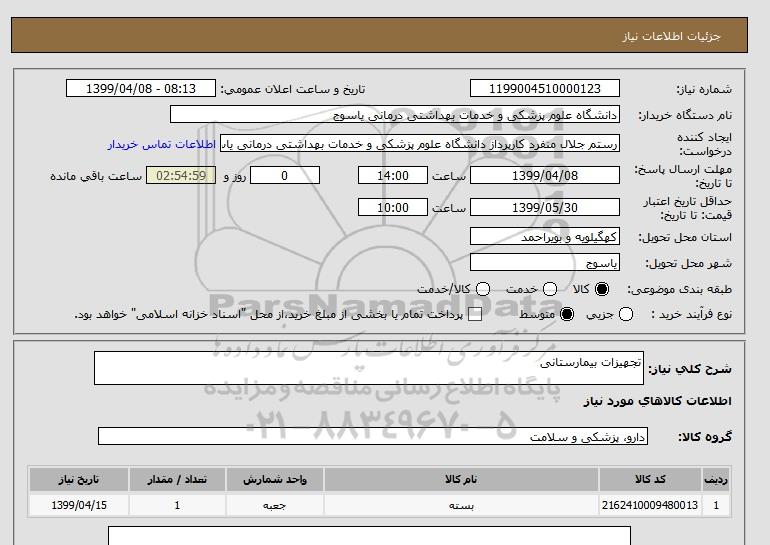This screenshot has height=545, width=770.
Task: Click the general description field تجهیزات بیمارستانی
Action: (369, 368)
